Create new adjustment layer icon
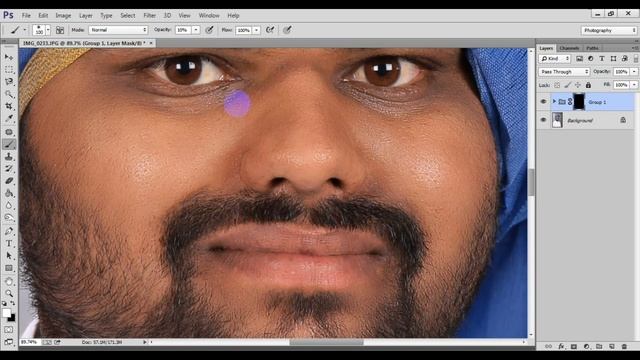640x360 pixels. [587, 346]
